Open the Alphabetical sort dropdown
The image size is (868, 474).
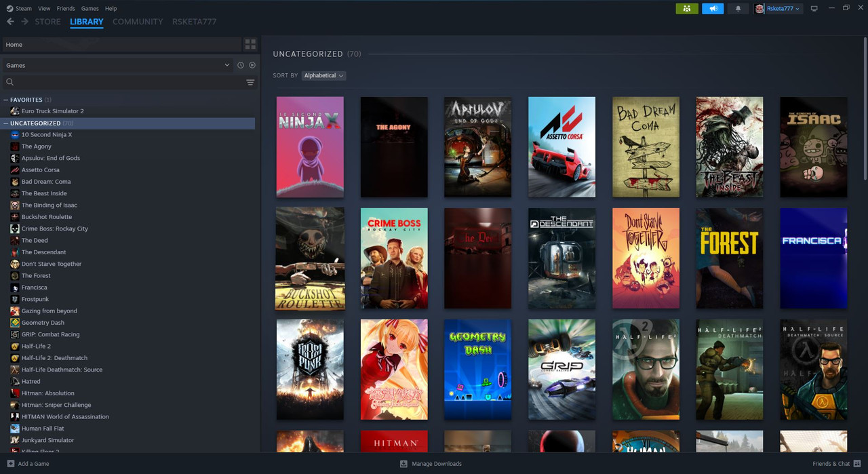pos(323,75)
